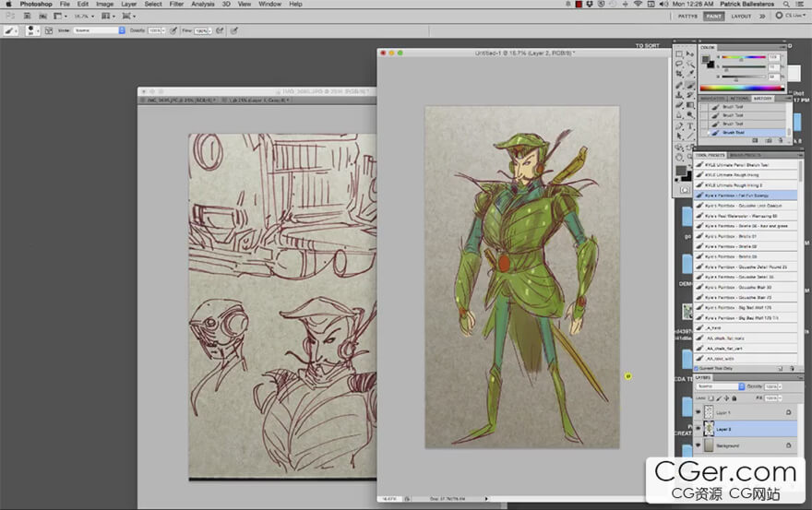Create new snapshot in History panel

point(769,140)
